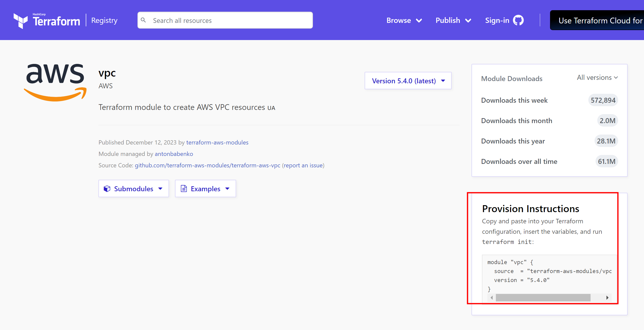Open the Browse menu

click(x=404, y=20)
